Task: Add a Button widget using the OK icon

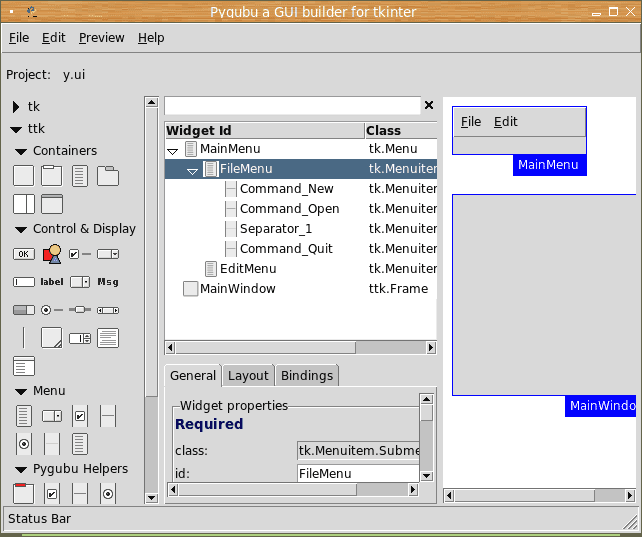Action: point(24,254)
